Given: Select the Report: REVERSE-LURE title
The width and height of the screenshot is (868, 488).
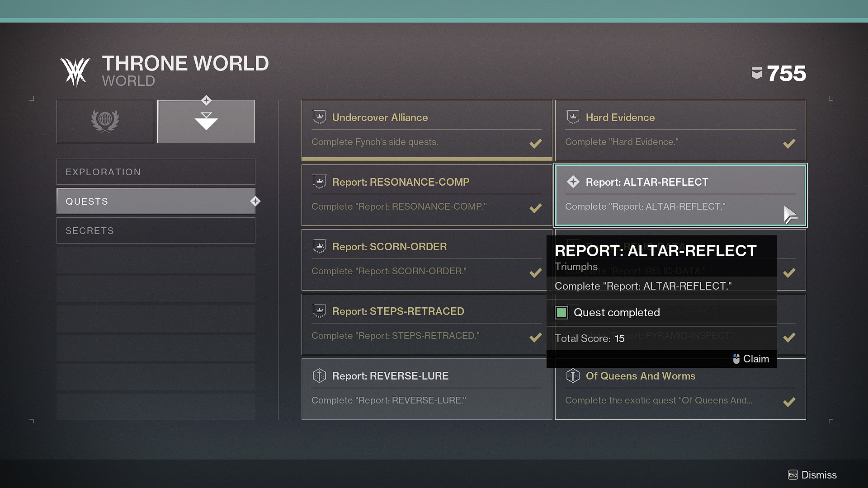Looking at the screenshot, I should (x=390, y=376).
